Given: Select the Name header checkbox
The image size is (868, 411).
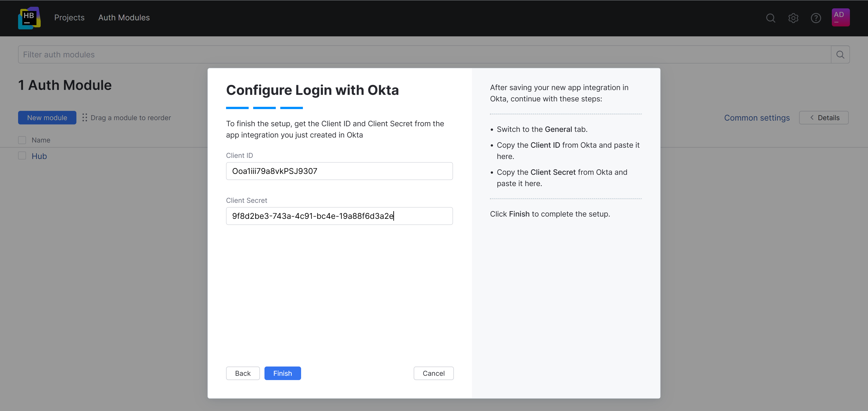Looking at the screenshot, I should tap(22, 140).
